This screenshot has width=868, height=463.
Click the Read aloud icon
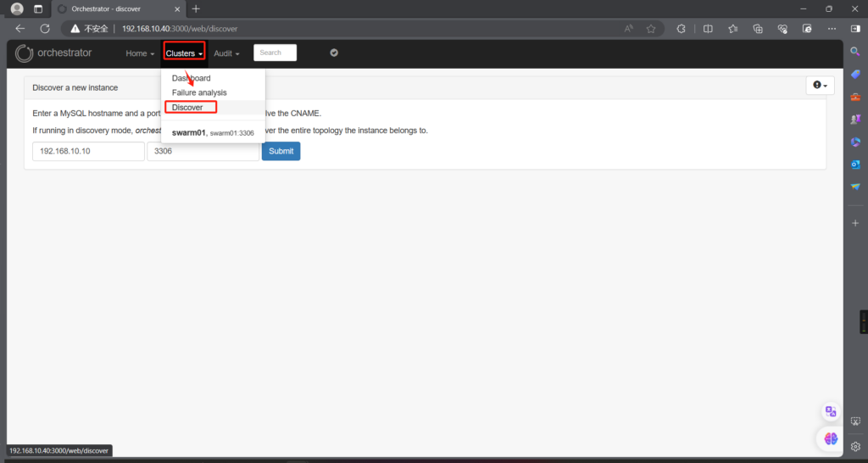click(x=629, y=29)
